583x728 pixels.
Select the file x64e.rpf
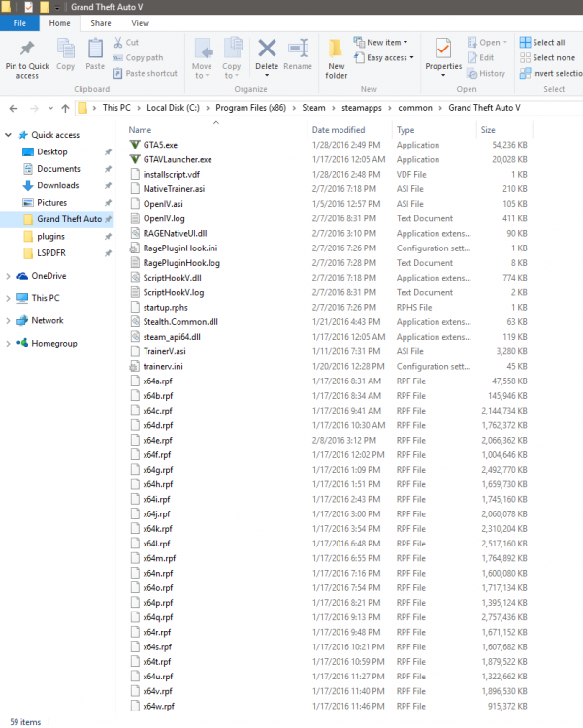pyautogui.click(x=157, y=440)
